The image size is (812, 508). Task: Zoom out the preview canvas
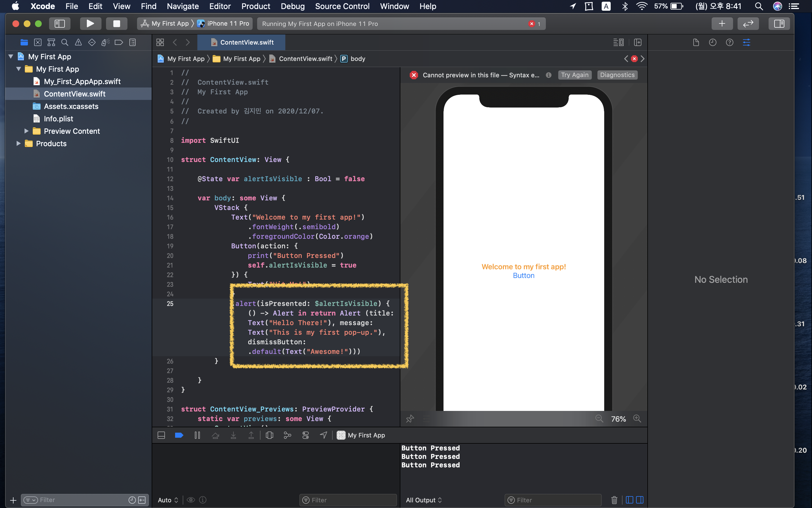pyautogui.click(x=599, y=419)
